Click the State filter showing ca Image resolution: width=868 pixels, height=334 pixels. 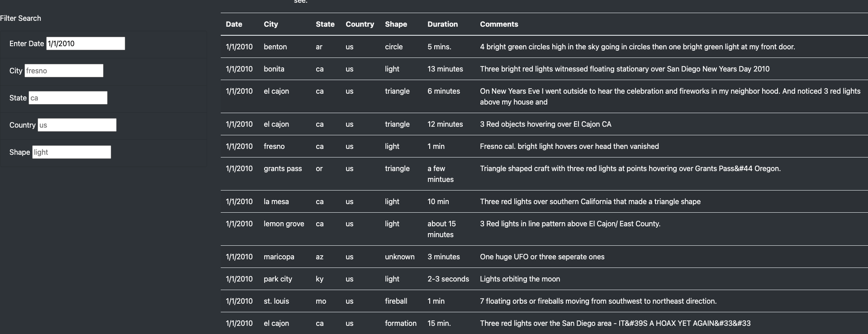67,98
